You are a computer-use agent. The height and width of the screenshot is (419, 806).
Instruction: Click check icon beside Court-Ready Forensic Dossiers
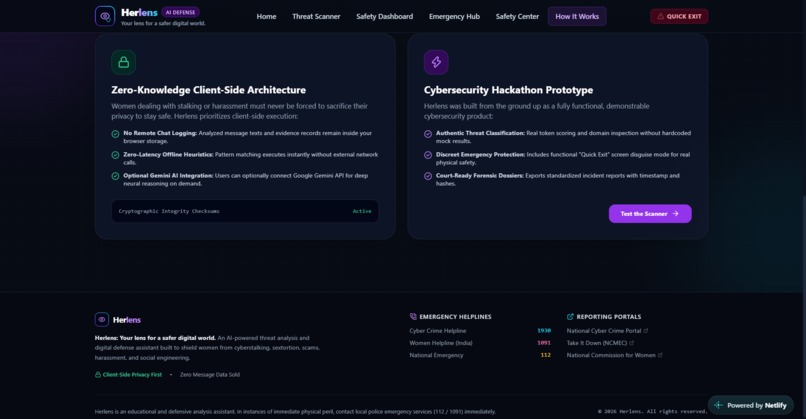(x=428, y=176)
